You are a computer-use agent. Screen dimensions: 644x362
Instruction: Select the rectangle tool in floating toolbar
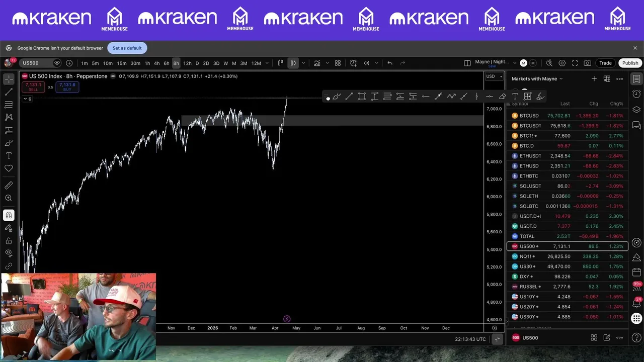point(362,97)
